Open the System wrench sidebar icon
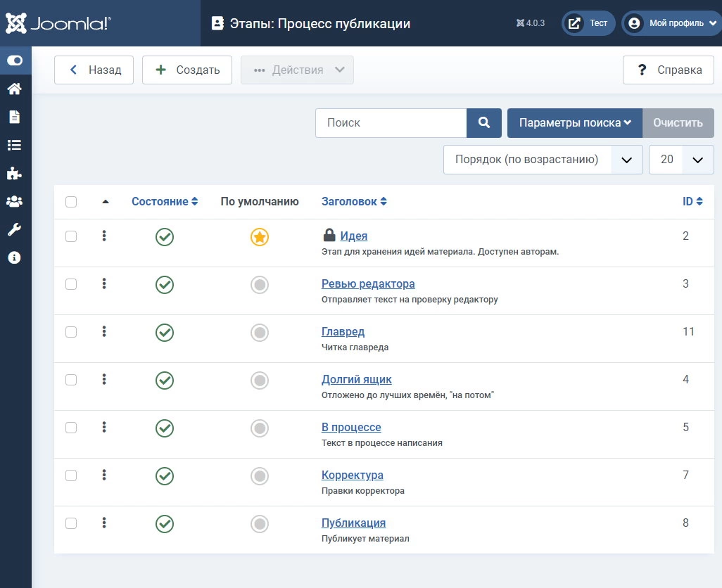The image size is (722, 588). (15, 229)
